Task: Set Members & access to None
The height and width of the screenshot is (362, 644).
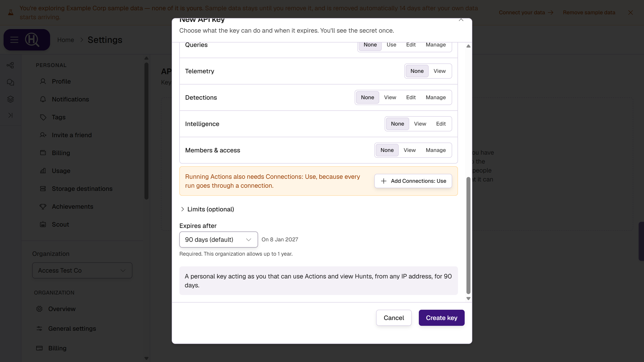Action: pos(387,150)
